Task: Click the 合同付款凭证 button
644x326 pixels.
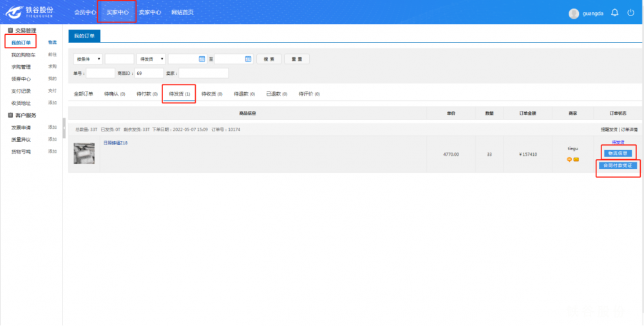Action: point(617,166)
